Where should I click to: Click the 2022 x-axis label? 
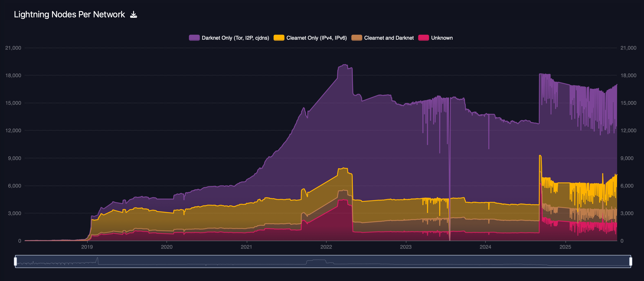click(326, 247)
